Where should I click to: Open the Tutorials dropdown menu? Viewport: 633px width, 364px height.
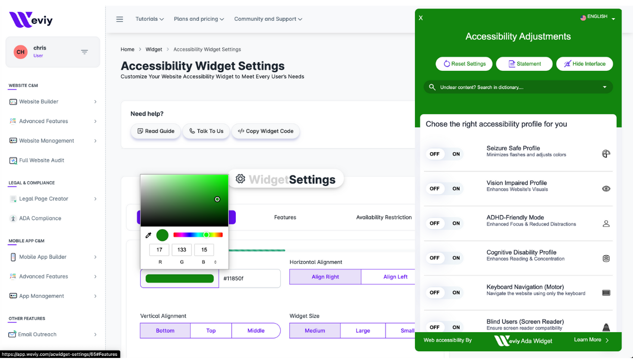tap(149, 19)
